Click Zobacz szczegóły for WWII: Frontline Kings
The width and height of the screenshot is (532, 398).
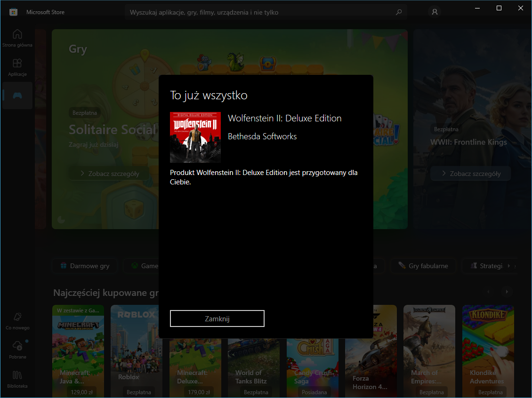coord(471,174)
